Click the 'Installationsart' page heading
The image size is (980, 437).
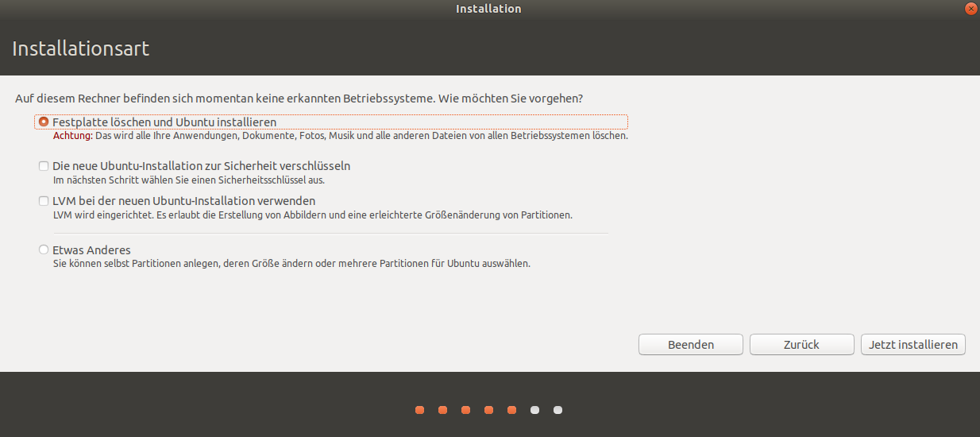point(81,48)
